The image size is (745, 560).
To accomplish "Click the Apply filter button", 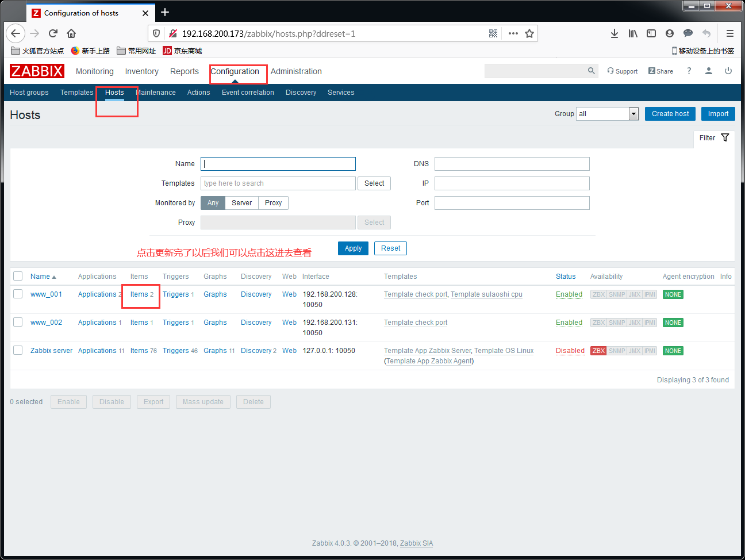I will (x=353, y=248).
